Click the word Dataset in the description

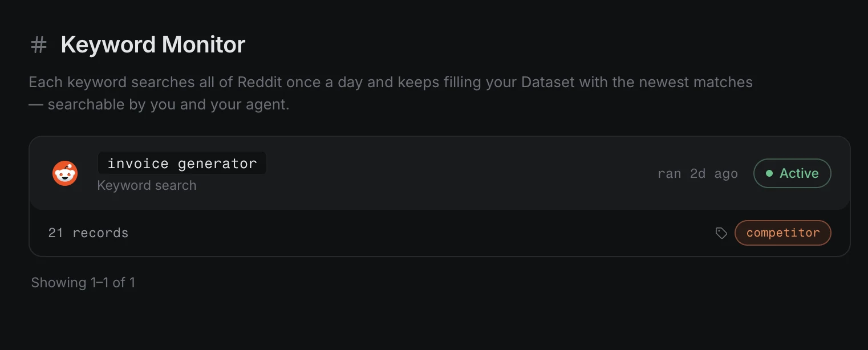tap(548, 82)
